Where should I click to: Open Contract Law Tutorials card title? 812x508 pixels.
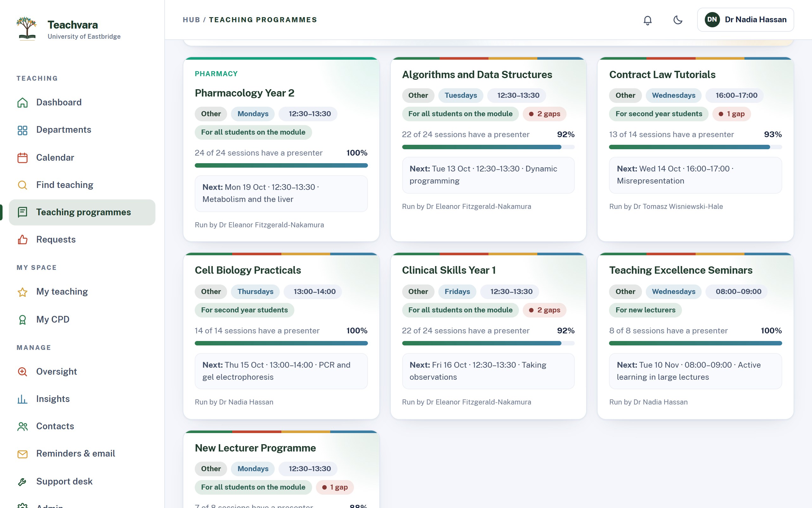(x=662, y=75)
